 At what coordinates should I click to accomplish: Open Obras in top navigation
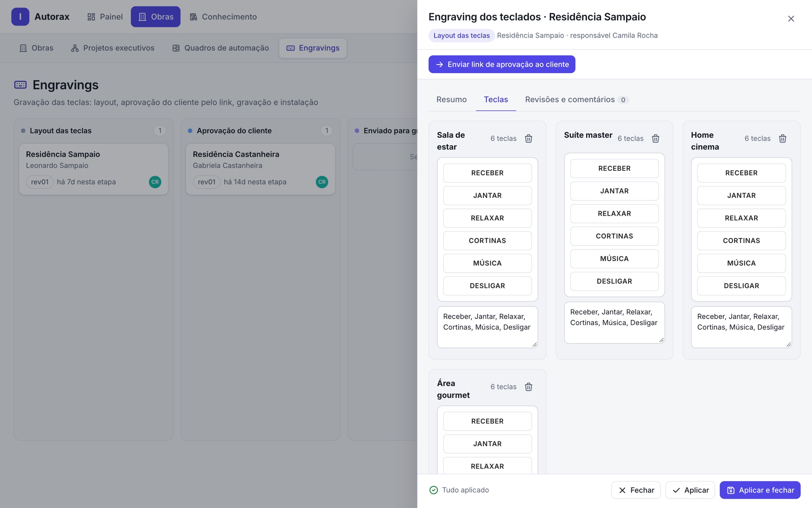coord(155,17)
